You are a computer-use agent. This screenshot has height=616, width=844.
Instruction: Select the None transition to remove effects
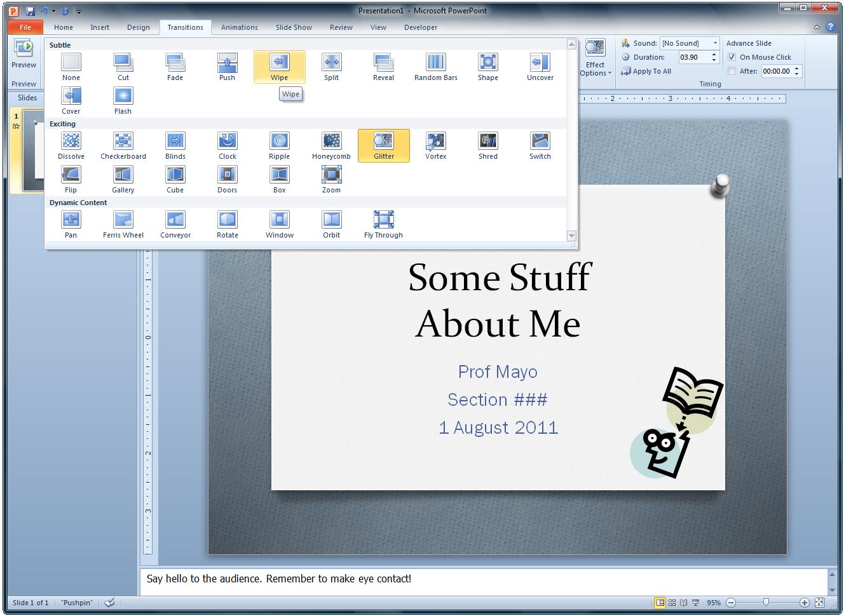[x=70, y=66]
